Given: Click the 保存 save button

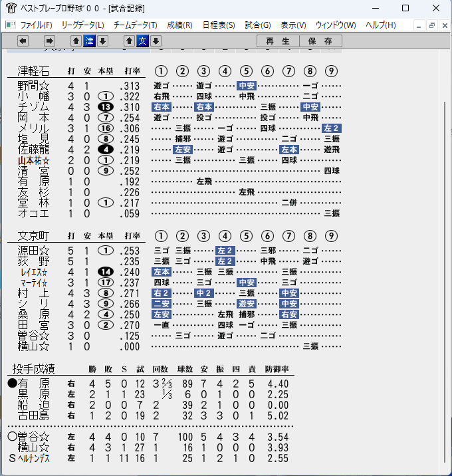Looking at the screenshot, I should (320, 41).
